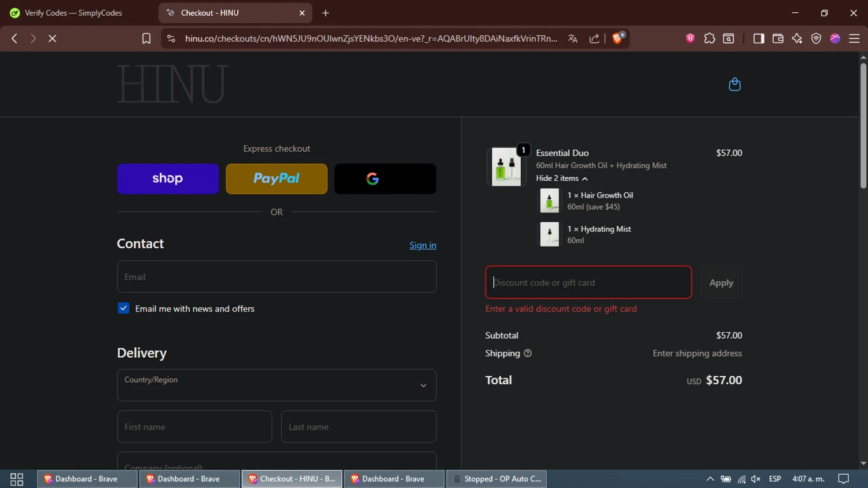The image size is (868, 488).
Task: Uncheck Email me with news and offers
Action: coord(123,308)
